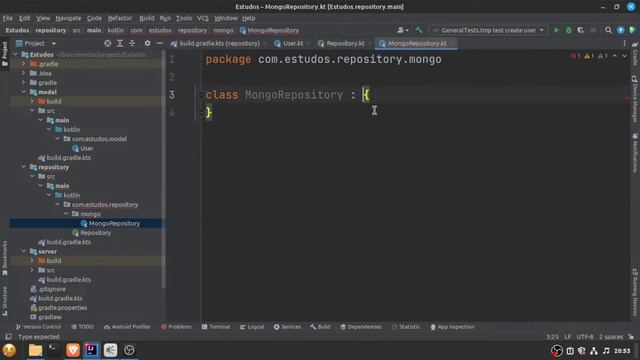Collapse the mongo package
This screenshot has width=640, height=360.
[x=66, y=214]
